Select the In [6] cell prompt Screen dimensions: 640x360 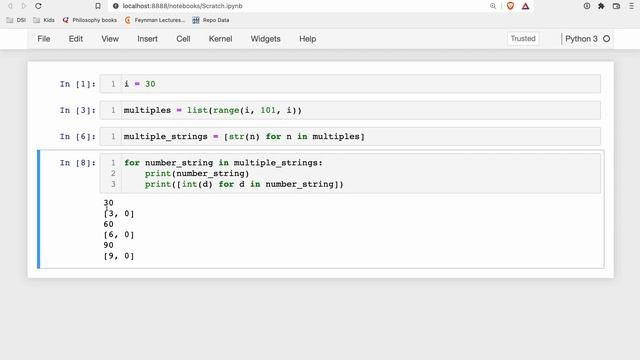(78, 136)
